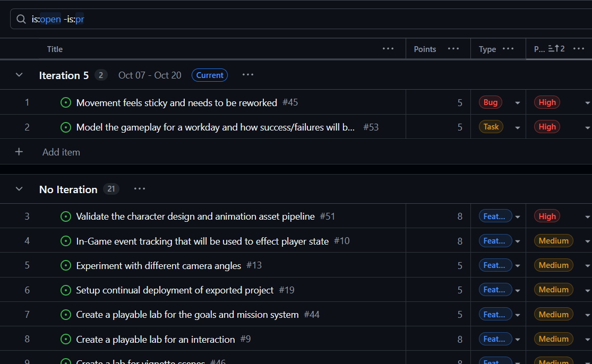Open Type dropdown arrow for issue #45
Screen dimensions: 592x364
pyautogui.click(x=518, y=103)
